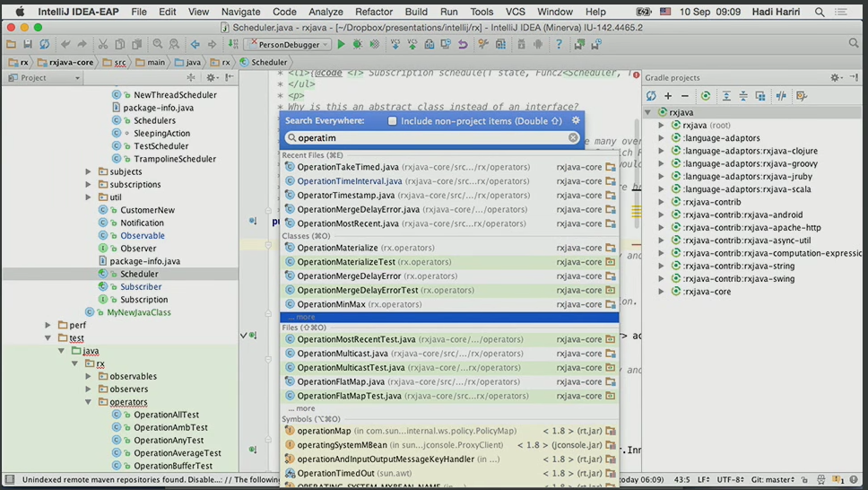The height and width of the screenshot is (490, 868).
Task: Toggle the lock icon in status bar
Action: pos(804,479)
